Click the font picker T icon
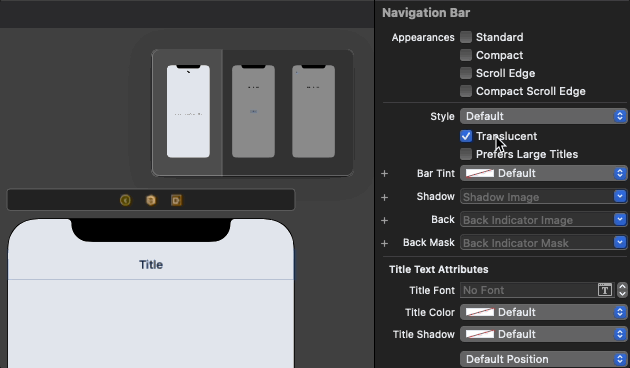The height and width of the screenshot is (368, 630). [x=605, y=290]
